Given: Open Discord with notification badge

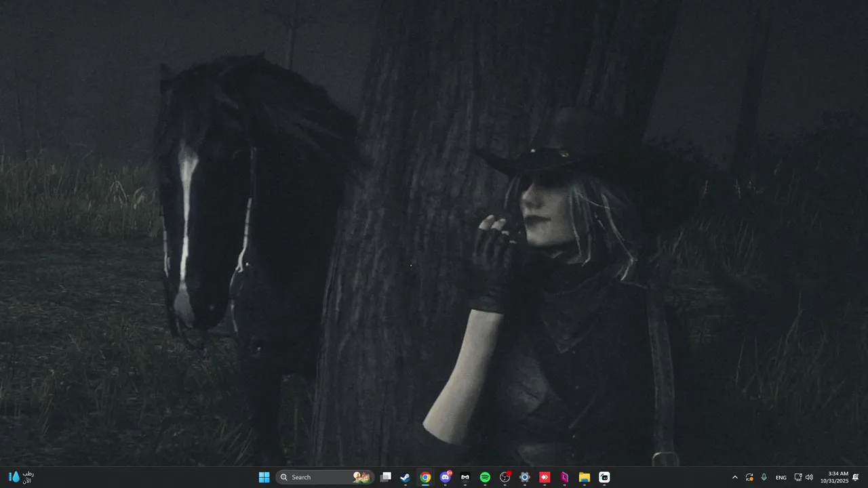Looking at the screenshot, I should coord(446,477).
